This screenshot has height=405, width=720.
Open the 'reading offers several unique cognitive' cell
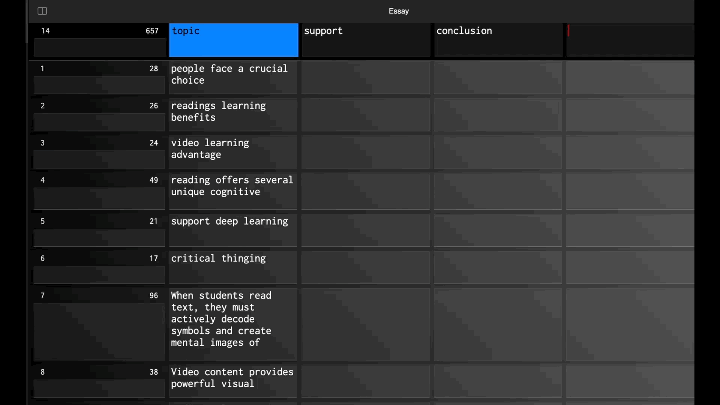[x=233, y=187]
